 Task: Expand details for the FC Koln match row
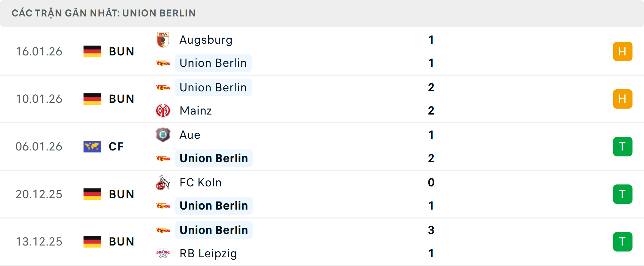(322, 194)
